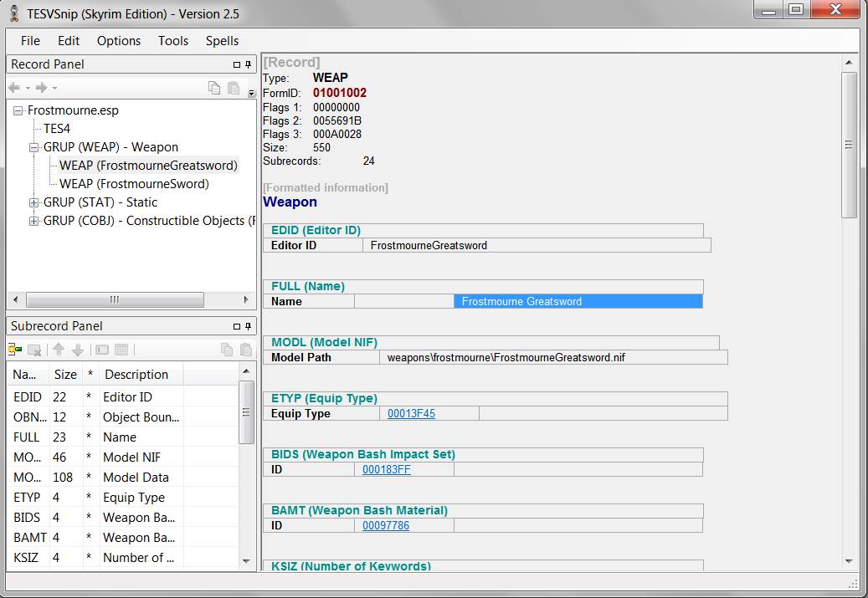Open the back-history dropdown arrow in Record Panel
Viewport: 868px width, 598px height.
coord(27,88)
